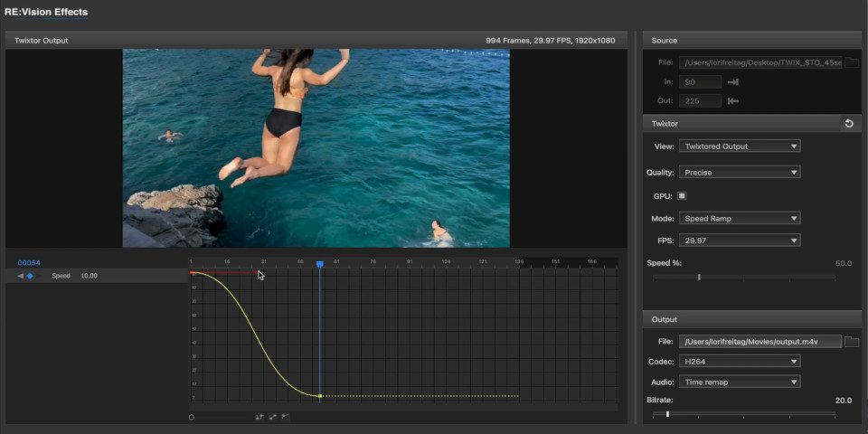Open the Quality dropdown set to Precise

pyautogui.click(x=740, y=172)
